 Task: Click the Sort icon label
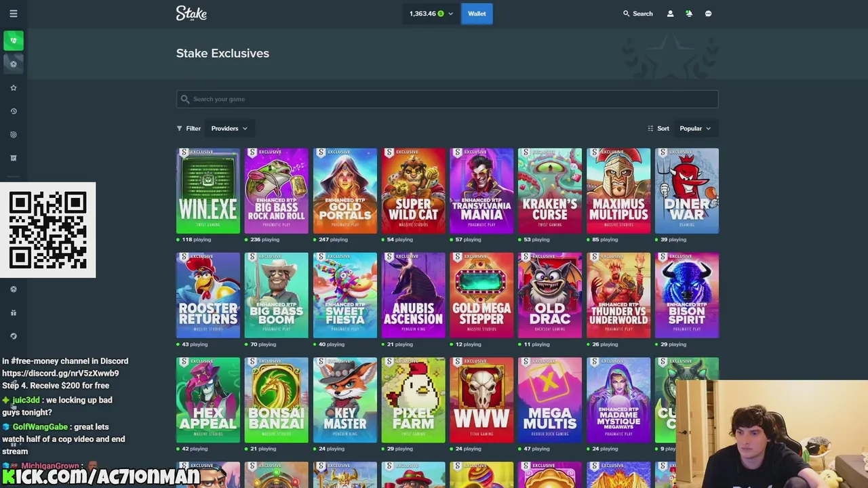pyautogui.click(x=658, y=128)
